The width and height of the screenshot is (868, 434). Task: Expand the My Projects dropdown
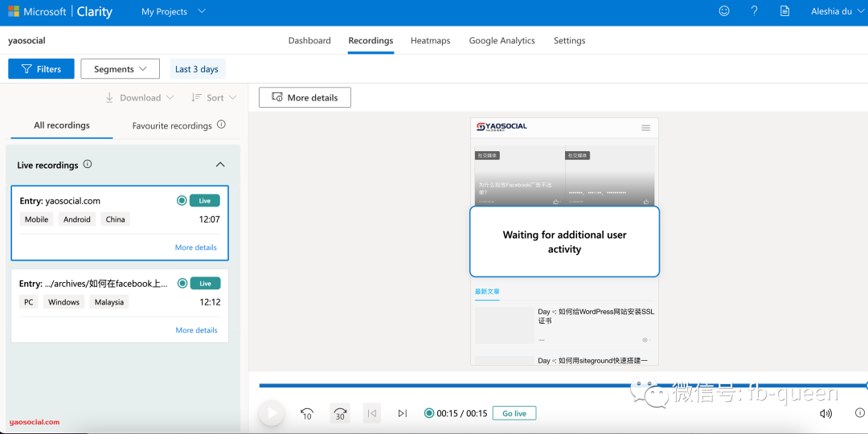pyautogui.click(x=174, y=11)
